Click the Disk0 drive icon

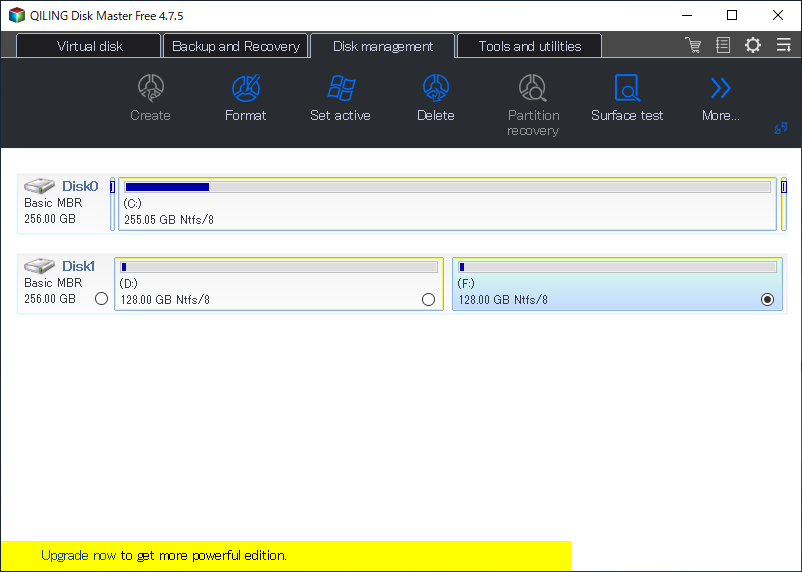(39, 186)
